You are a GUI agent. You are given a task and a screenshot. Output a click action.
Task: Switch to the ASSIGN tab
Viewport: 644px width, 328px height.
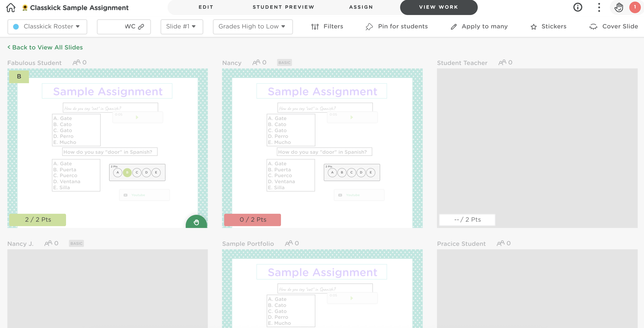pyautogui.click(x=361, y=7)
